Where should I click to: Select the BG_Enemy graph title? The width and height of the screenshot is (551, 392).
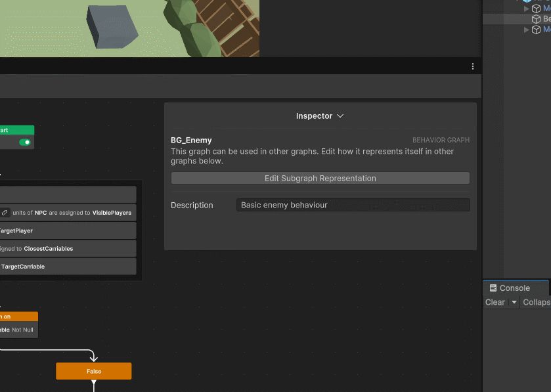tap(191, 140)
